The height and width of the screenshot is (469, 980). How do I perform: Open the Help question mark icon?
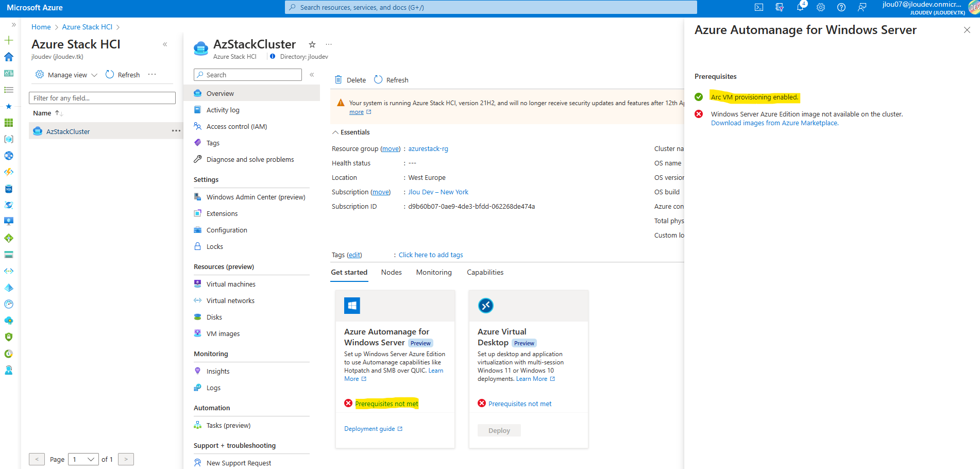pyautogui.click(x=841, y=7)
